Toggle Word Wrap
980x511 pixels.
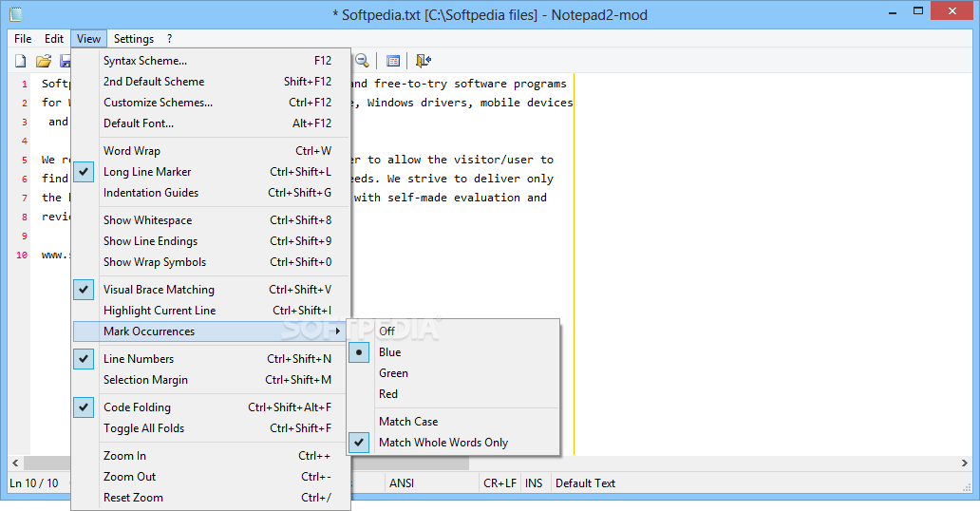pyautogui.click(x=211, y=151)
